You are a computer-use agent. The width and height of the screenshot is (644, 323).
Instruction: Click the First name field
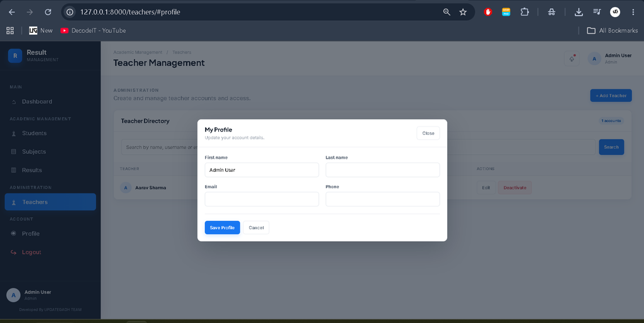262,170
